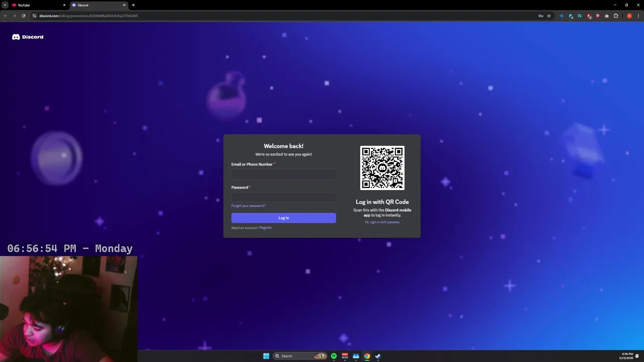Focus the Password field

click(x=283, y=197)
